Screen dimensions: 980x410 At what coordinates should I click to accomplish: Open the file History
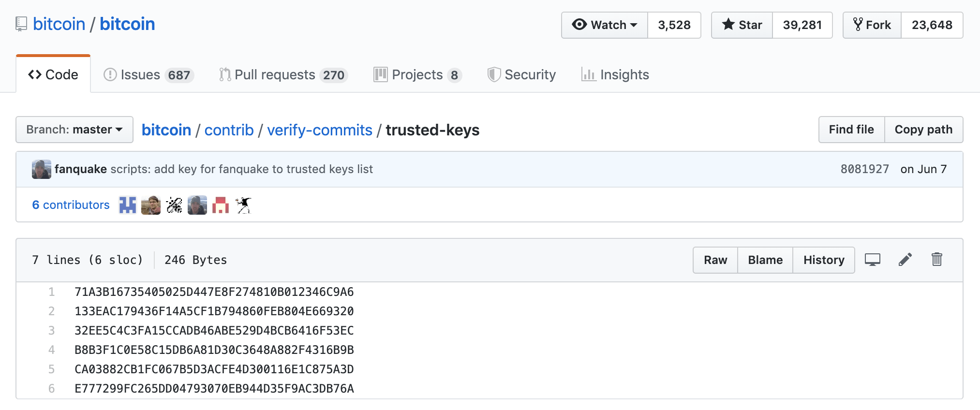824,260
